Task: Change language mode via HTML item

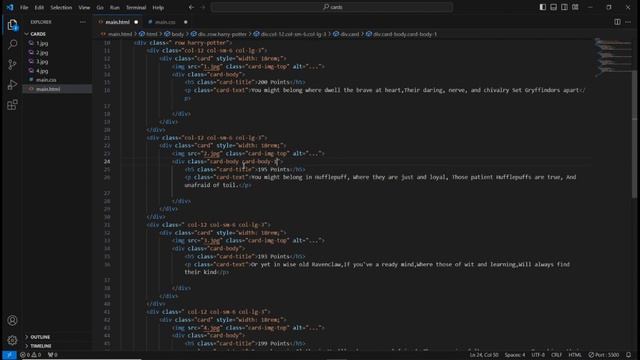Action: [x=575, y=355]
